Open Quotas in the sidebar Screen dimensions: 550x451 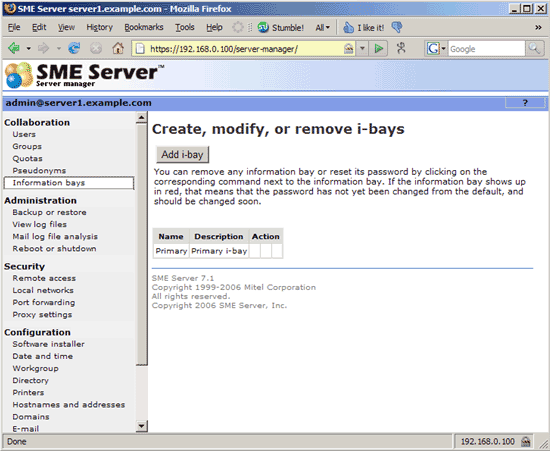click(27, 159)
